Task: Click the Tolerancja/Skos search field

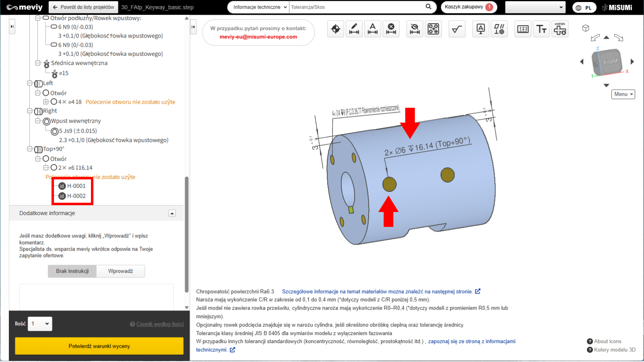Action: click(356, 7)
